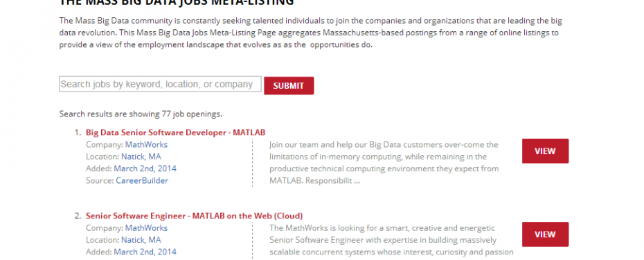Open the CareerBuilder source link
Screen dimensions: 644x260
pos(142,180)
